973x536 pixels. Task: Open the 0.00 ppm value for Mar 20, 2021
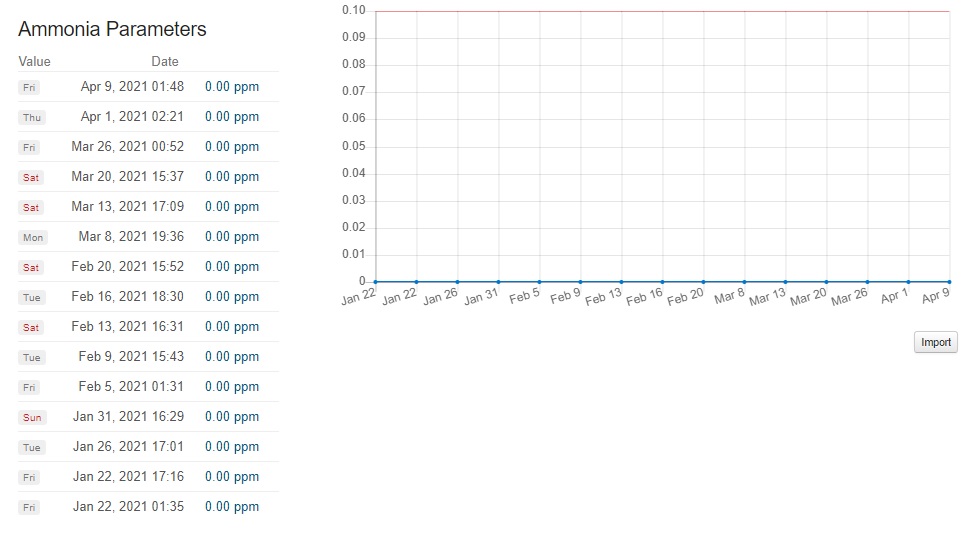click(x=232, y=177)
